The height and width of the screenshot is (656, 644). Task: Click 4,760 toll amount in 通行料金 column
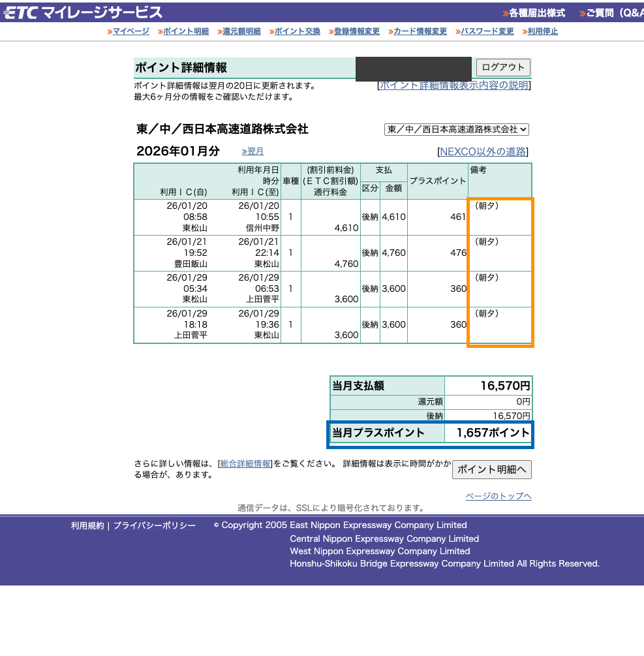346,264
